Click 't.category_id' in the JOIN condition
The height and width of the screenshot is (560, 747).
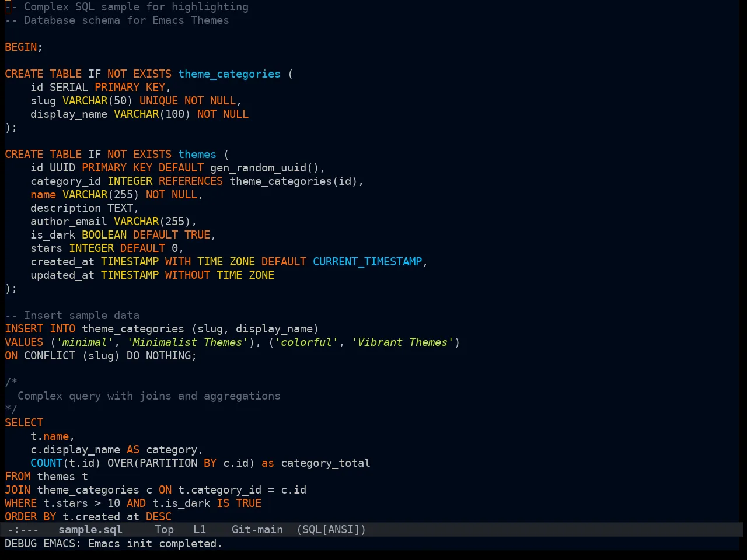(x=219, y=490)
